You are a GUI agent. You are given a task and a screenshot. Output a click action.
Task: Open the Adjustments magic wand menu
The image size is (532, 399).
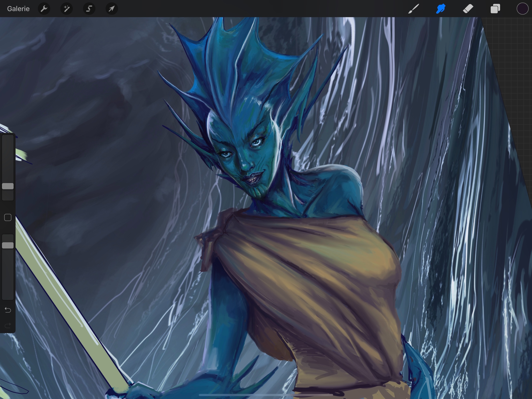67,9
